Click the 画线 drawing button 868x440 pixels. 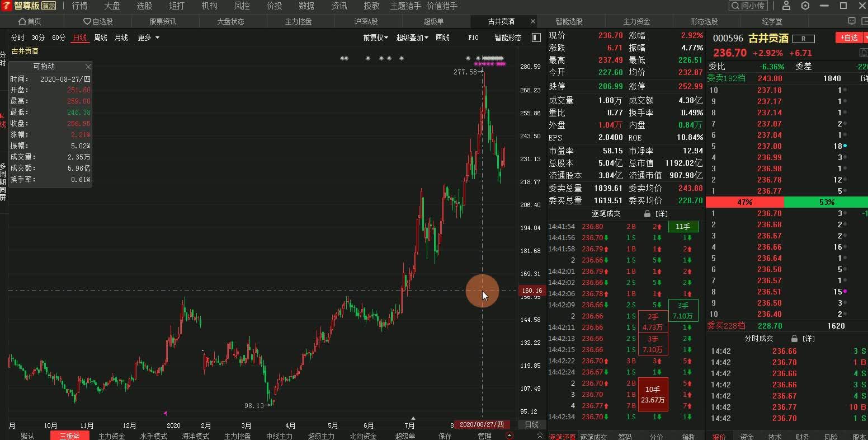pos(442,38)
